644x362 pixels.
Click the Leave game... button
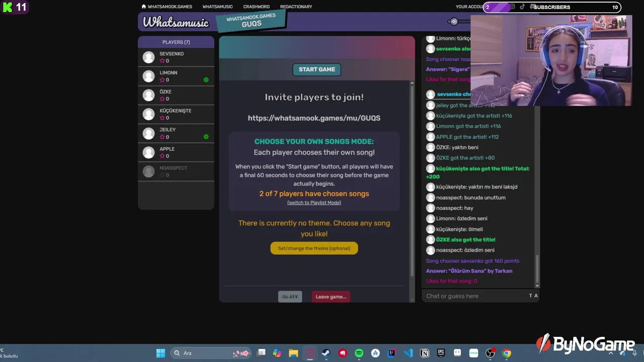pyautogui.click(x=331, y=297)
